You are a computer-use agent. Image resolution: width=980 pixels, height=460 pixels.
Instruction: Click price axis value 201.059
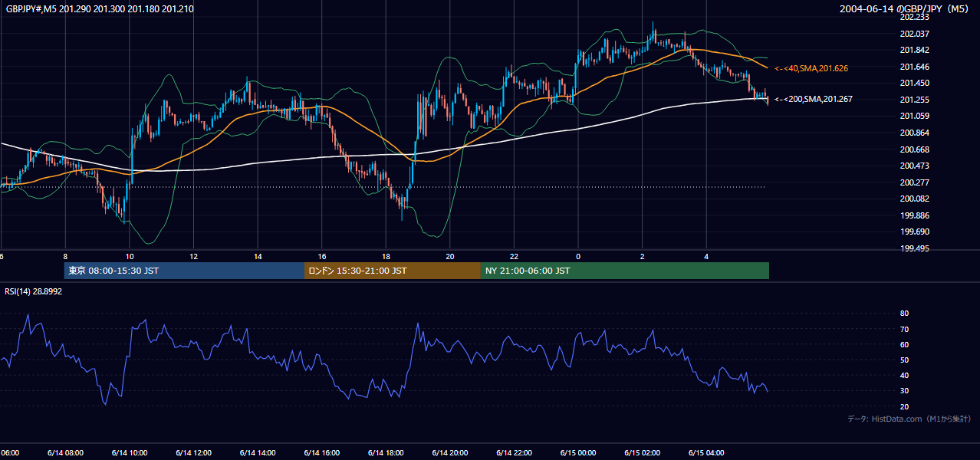(914, 116)
